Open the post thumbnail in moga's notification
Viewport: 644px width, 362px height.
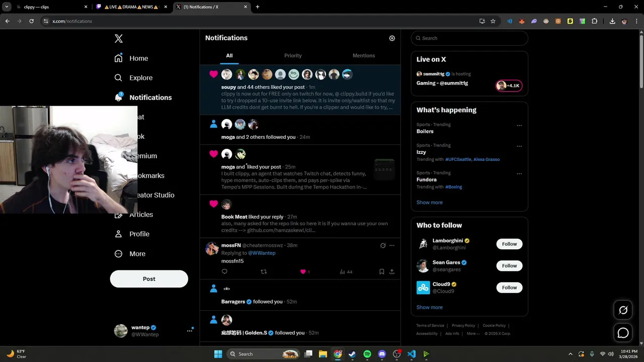point(384,169)
